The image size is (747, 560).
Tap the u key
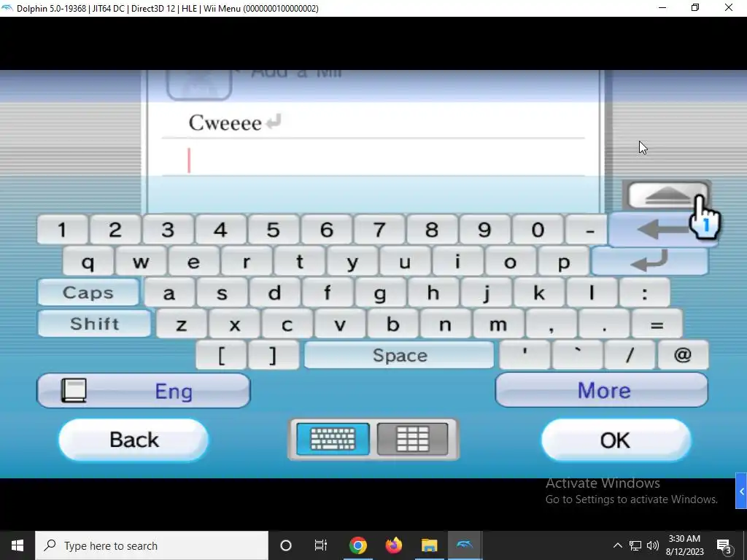[405, 262]
